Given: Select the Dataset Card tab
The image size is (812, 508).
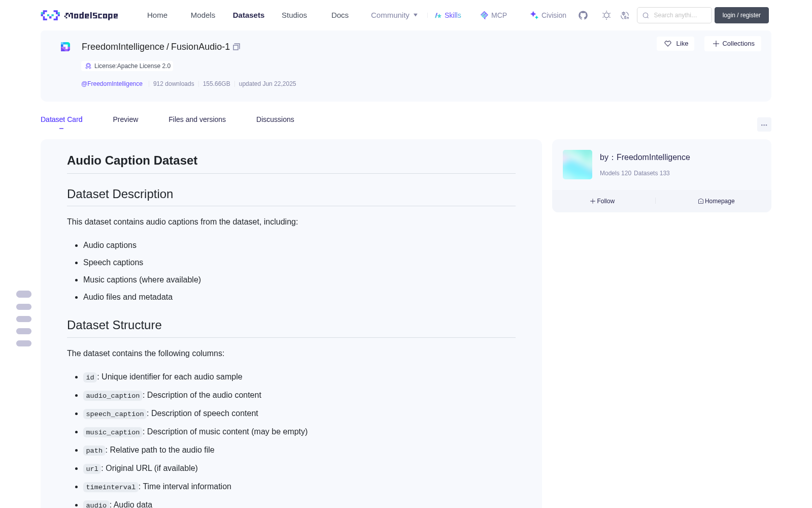Looking at the screenshot, I should 61,119.
